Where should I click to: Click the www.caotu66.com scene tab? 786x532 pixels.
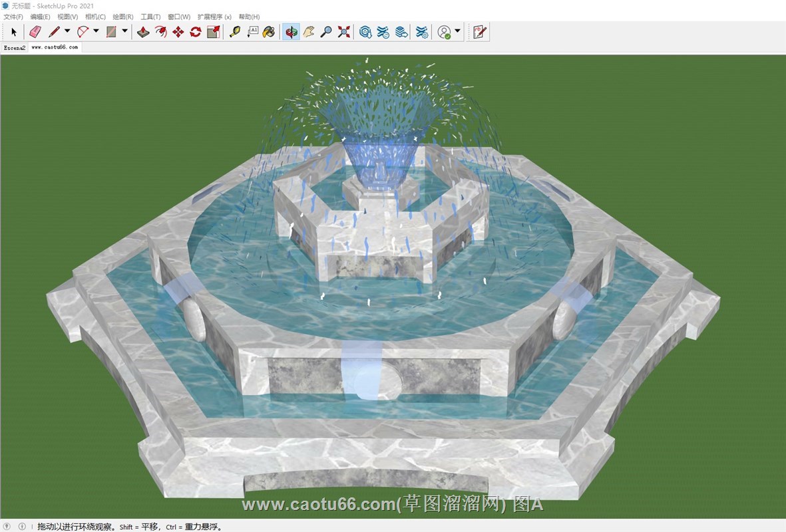(55, 48)
